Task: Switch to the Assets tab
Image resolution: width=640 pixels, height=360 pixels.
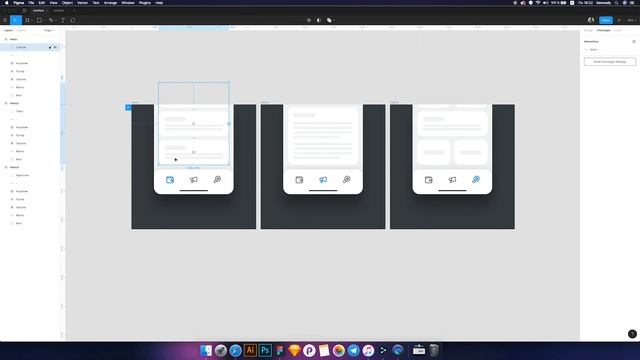Action: [x=21, y=30]
